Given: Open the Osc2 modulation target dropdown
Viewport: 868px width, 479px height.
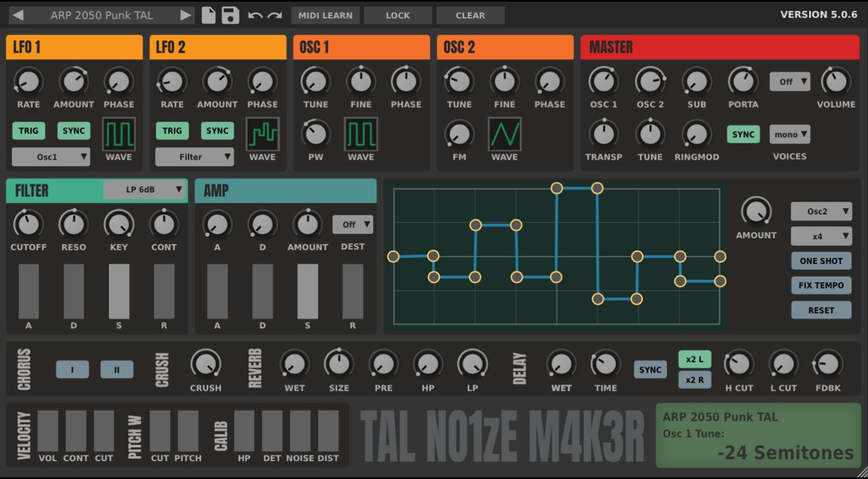Looking at the screenshot, I should (821, 211).
